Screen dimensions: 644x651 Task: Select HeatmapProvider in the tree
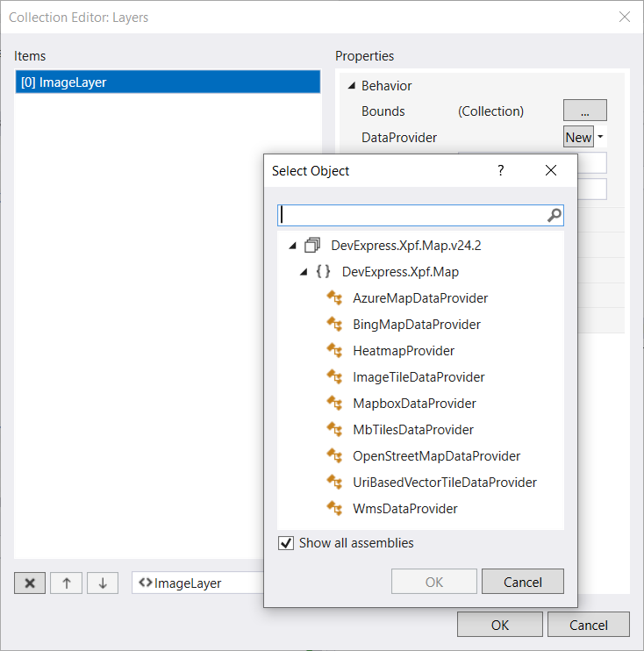(404, 351)
